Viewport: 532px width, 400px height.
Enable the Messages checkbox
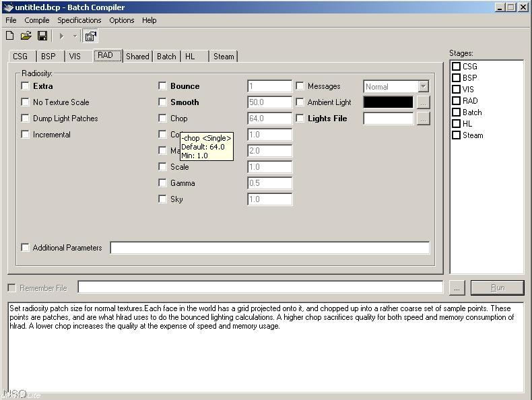[x=300, y=86]
